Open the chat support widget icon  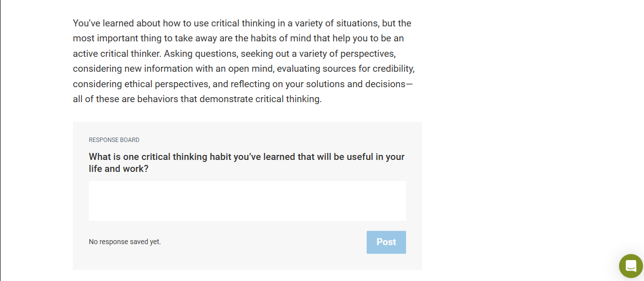pos(631,266)
